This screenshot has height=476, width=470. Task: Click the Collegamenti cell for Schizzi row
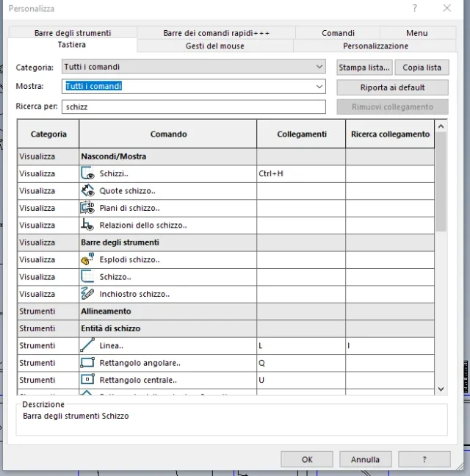(300, 174)
